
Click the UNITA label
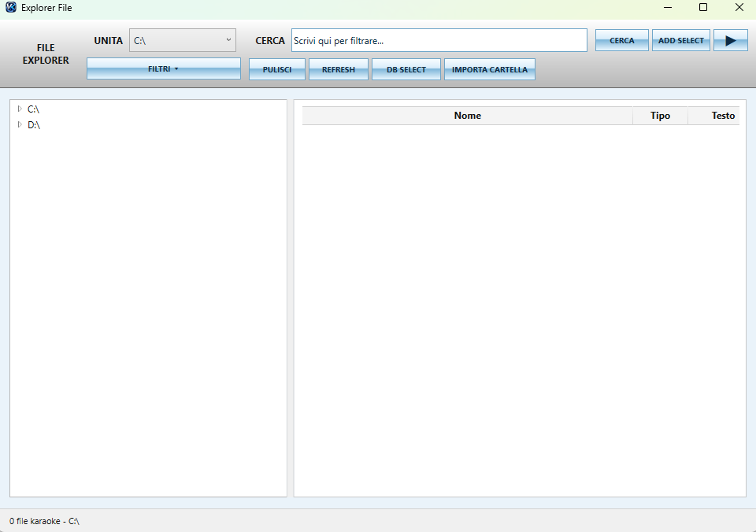point(109,41)
